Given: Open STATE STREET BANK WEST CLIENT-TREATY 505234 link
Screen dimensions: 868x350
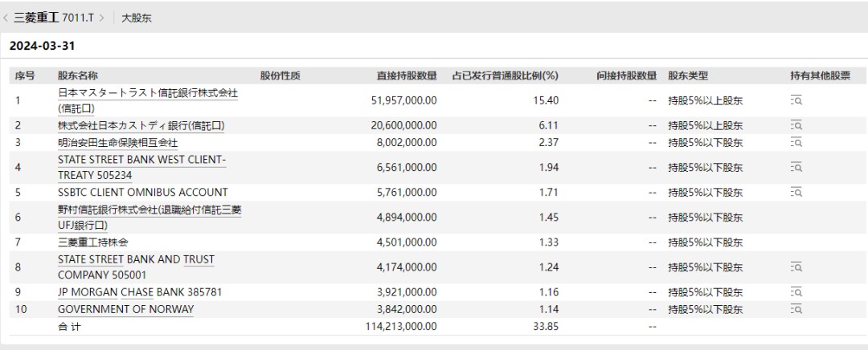Looking at the screenshot, I should coord(142,167).
